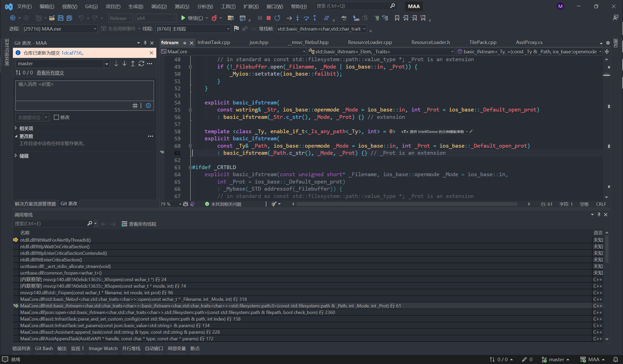
Task: Click the Step Over icon
Action: (x=306, y=18)
